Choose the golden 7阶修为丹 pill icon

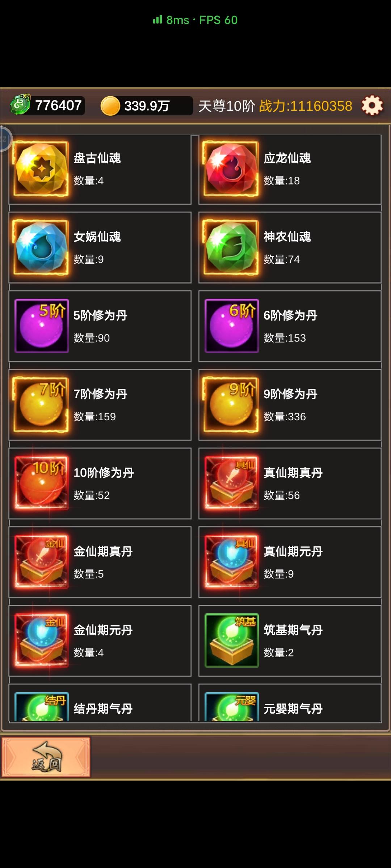41,405
